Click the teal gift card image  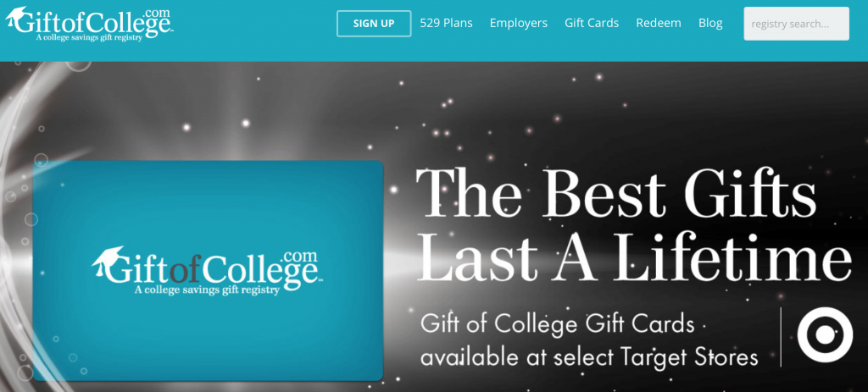[208, 270]
